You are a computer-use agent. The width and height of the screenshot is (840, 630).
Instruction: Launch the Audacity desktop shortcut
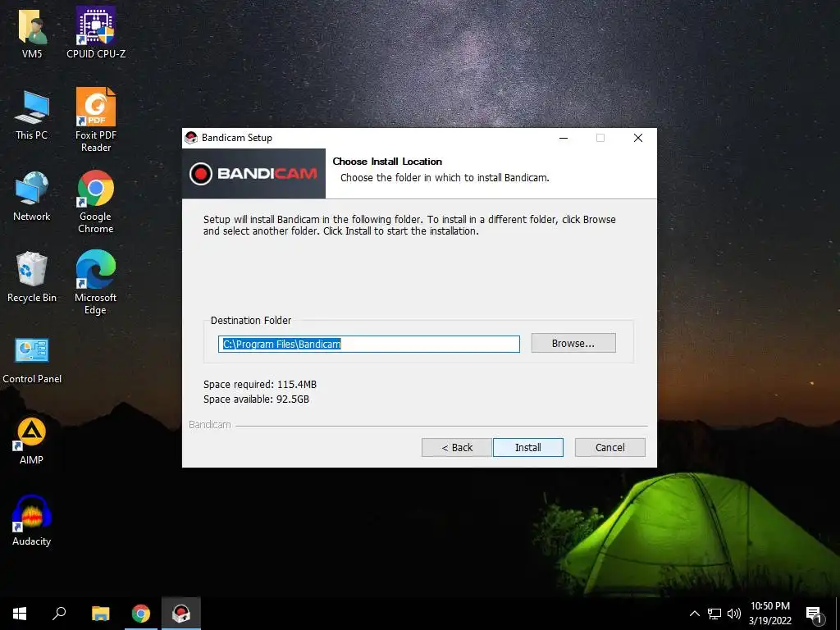(x=32, y=521)
